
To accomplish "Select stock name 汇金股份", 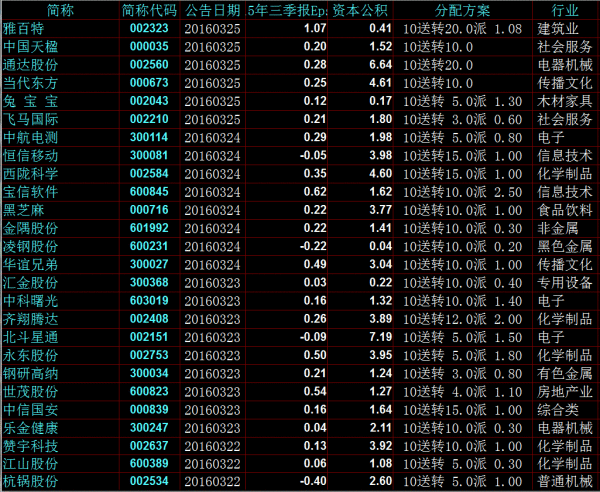I will click(x=31, y=283).
